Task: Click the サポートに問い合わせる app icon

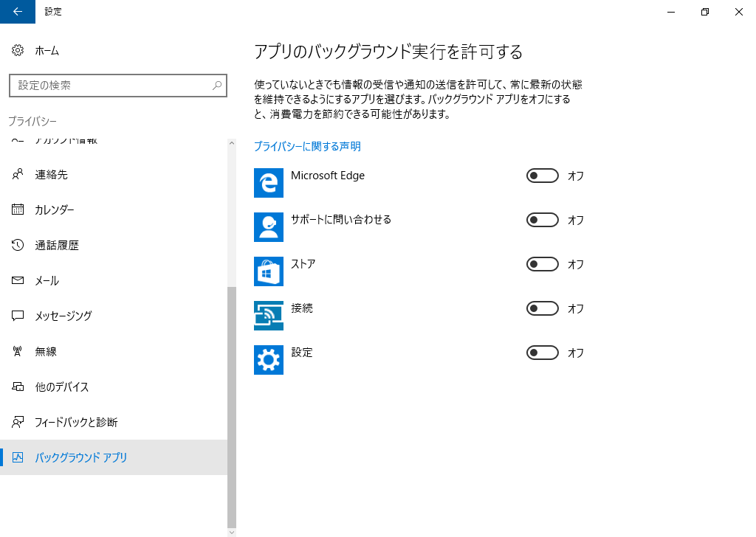Action: (x=269, y=227)
